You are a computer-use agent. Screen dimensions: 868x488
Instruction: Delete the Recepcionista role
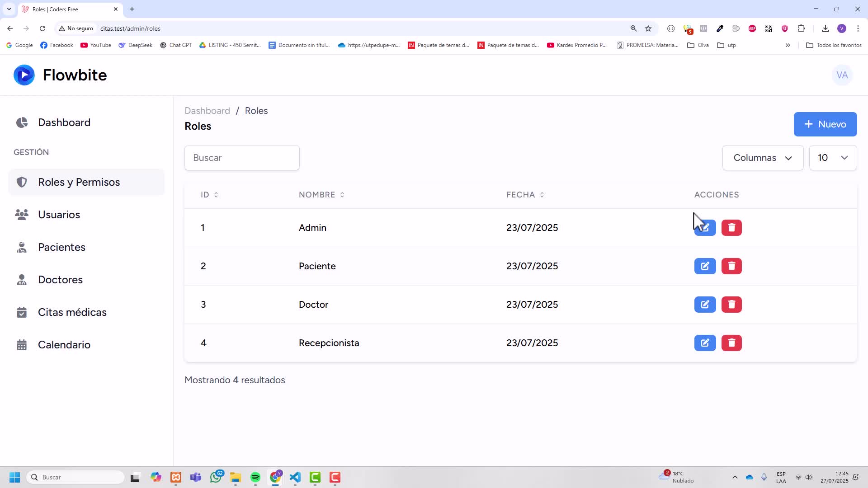[x=731, y=343]
